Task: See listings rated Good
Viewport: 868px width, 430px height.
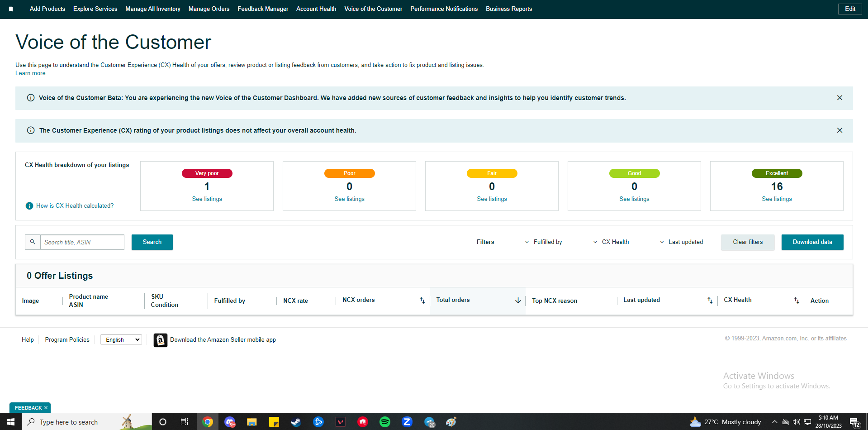Action: coord(635,199)
